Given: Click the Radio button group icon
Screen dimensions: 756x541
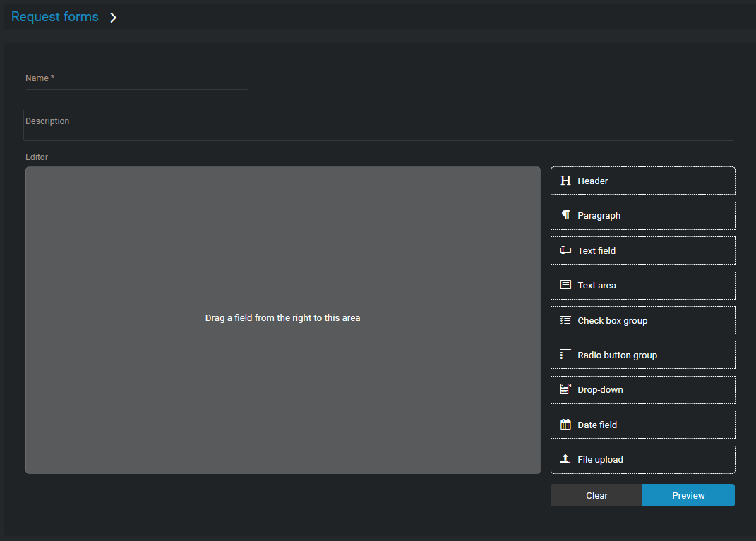Looking at the screenshot, I should tap(565, 355).
